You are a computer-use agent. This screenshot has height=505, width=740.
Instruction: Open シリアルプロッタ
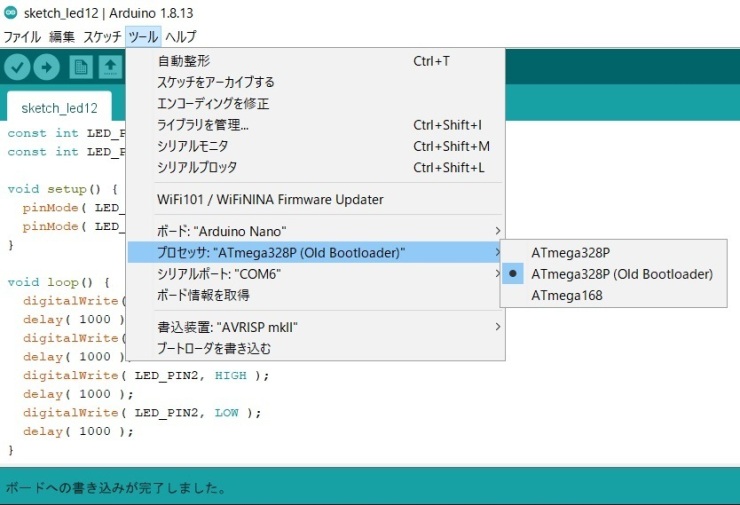click(316, 167)
